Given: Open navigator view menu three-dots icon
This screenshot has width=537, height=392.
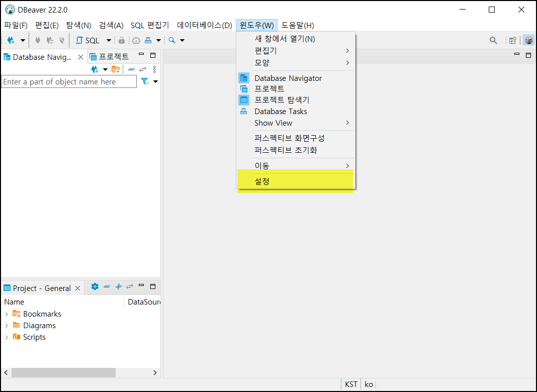Looking at the screenshot, I should [154, 69].
